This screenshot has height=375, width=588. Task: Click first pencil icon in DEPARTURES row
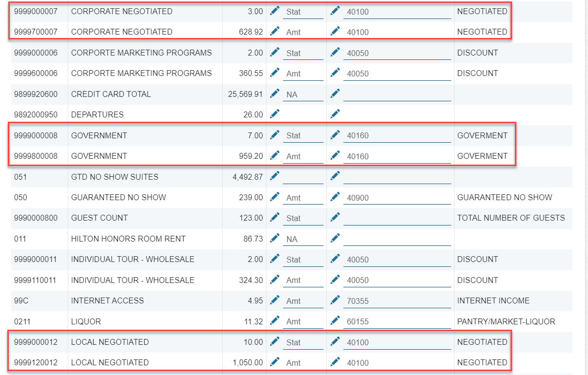(x=275, y=114)
